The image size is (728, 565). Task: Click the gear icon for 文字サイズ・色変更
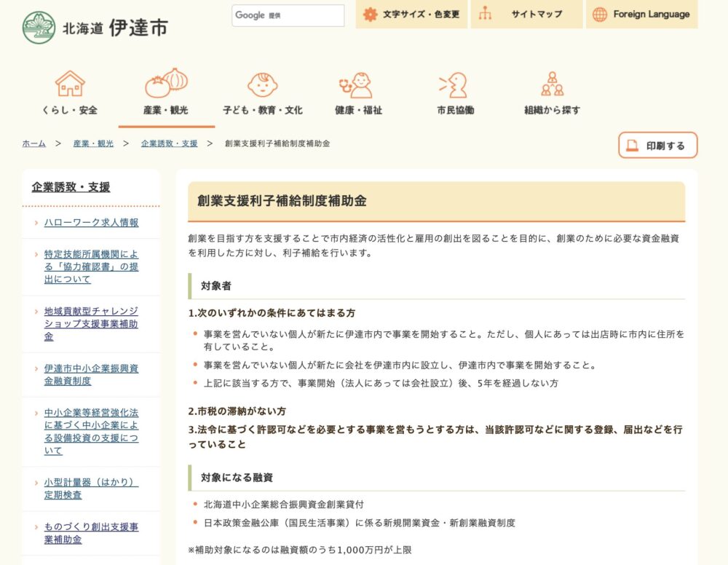click(x=370, y=14)
